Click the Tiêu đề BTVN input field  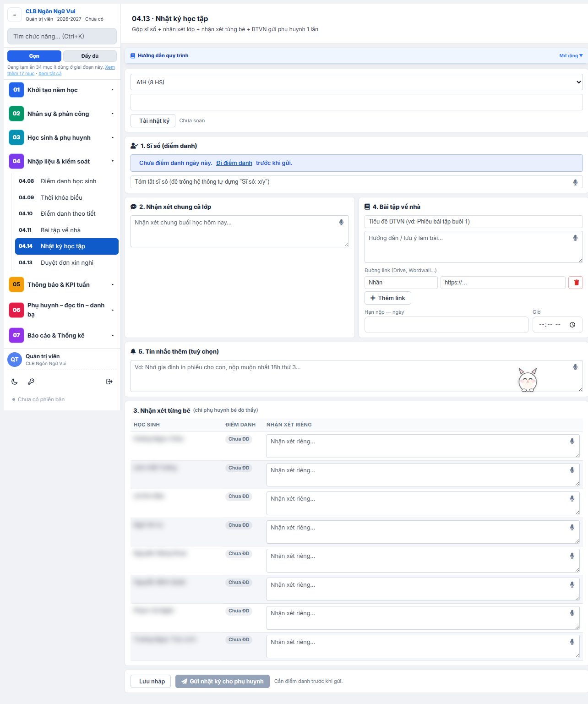(x=474, y=222)
